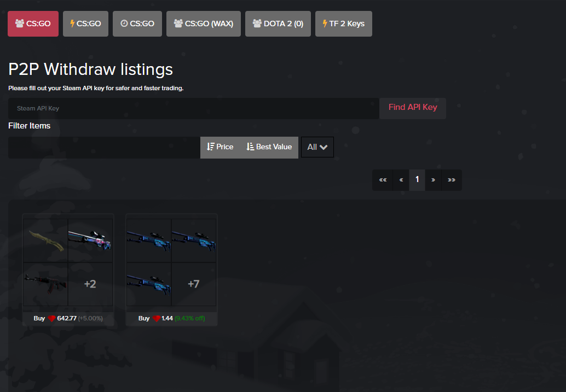This screenshot has height=392, width=566.
Task: Select the red CS:GO users tab
Action: click(x=33, y=24)
